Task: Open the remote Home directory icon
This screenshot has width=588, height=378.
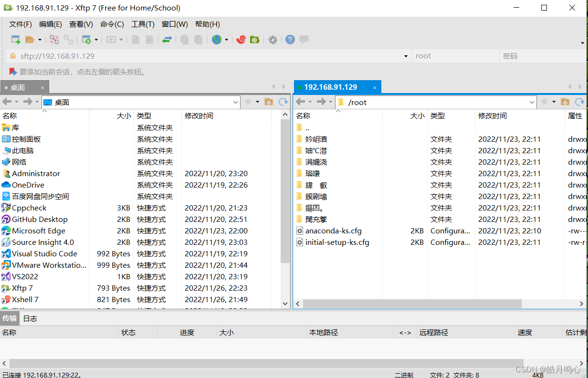Action: 565,102
